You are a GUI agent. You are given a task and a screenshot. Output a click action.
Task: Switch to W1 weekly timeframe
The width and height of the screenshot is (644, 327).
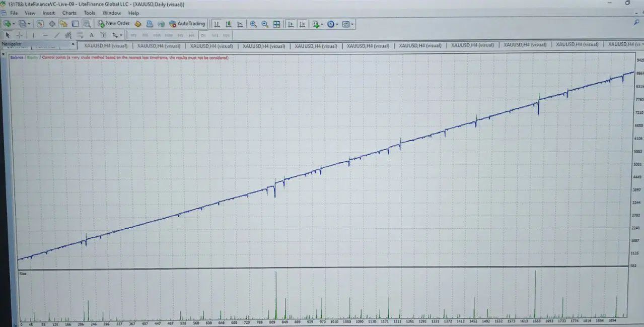point(215,35)
